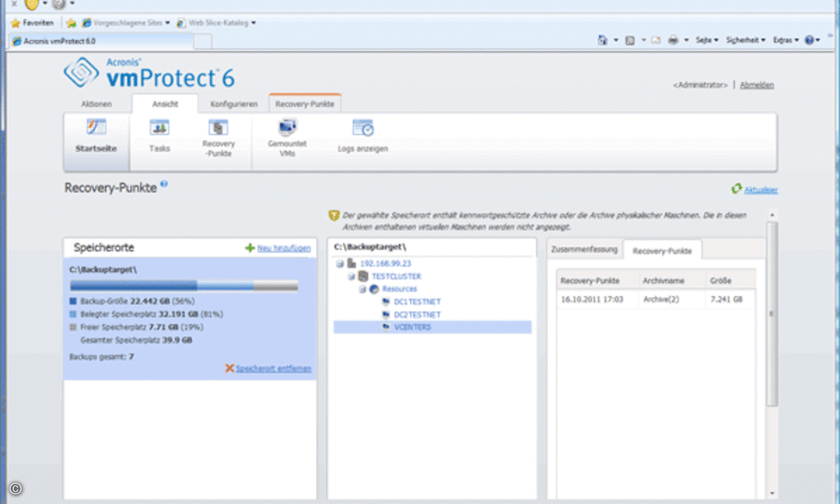Collapse the Resources tree node
This screenshot has width=840, height=504.
point(363,289)
